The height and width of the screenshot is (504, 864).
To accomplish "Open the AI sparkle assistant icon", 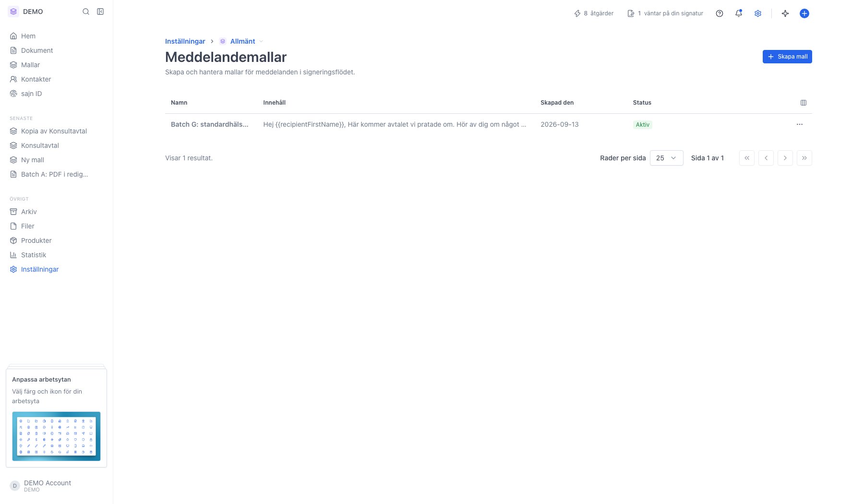I will click(x=785, y=13).
